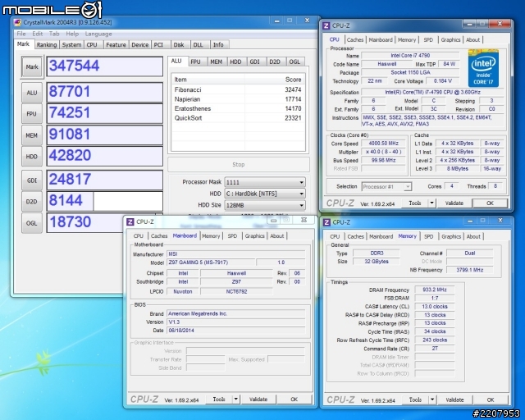Open About tab in the CPU-Z processor window
The height and width of the screenshot is (420, 525).
(x=472, y=39)
